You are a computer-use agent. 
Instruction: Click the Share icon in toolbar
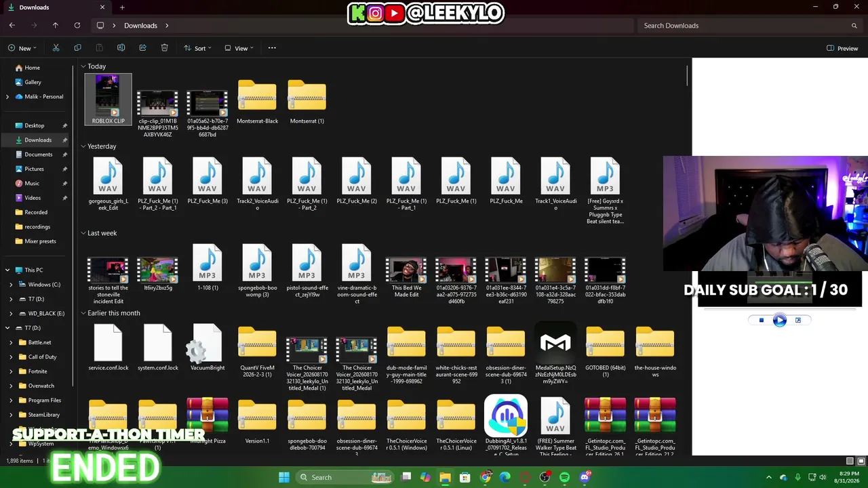[142, 48]
